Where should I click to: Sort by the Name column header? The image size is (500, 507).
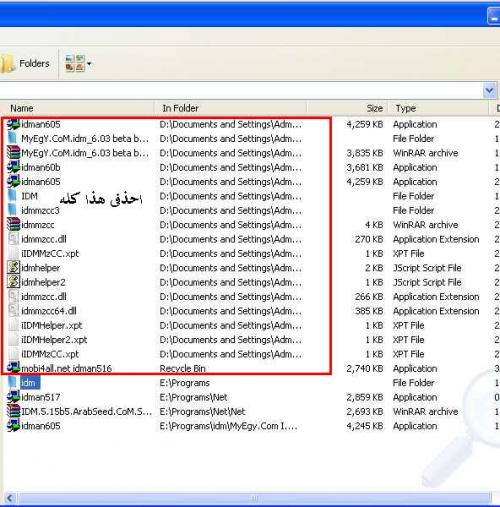click(x=22, y=108)
